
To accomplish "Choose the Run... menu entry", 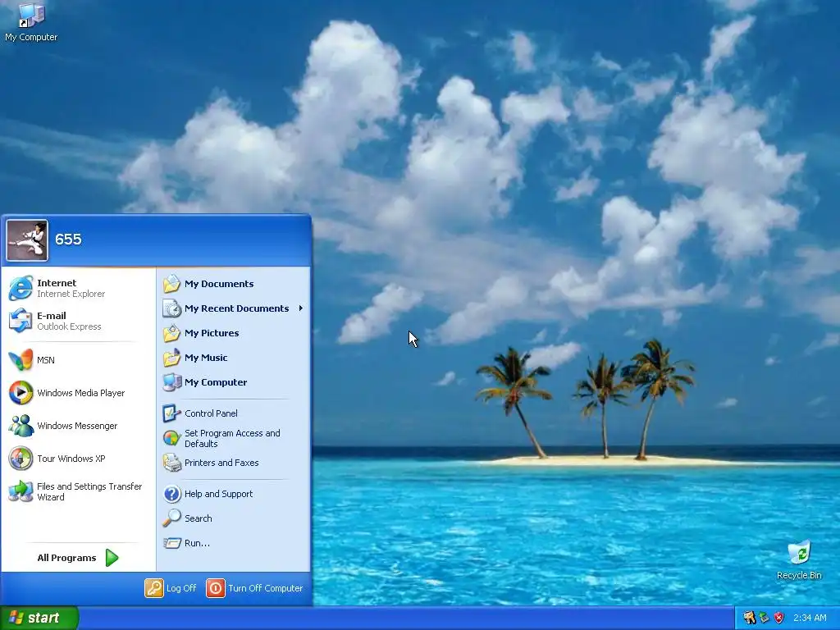I will (234, 543).
